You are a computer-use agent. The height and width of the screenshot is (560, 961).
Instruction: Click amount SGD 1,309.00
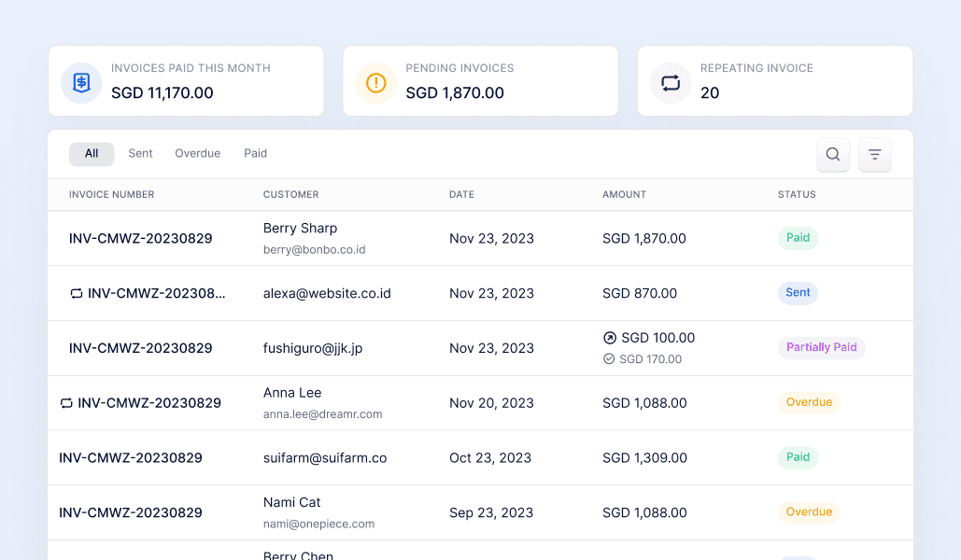644,457
